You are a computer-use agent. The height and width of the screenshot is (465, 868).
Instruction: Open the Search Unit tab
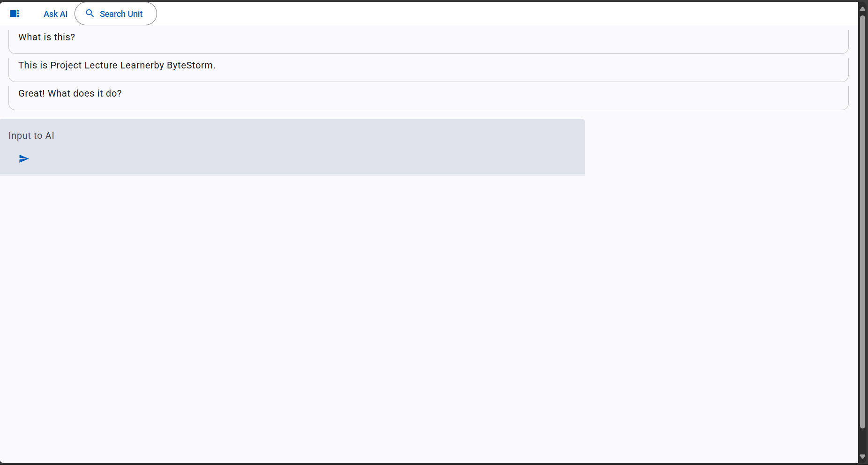coord(116,14)
